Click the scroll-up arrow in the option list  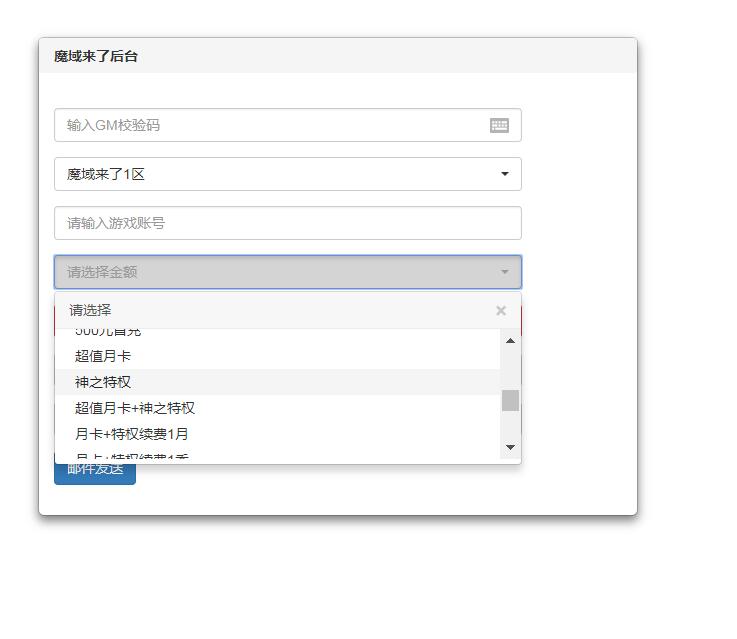pyautogui.click(x=510, y=341)
